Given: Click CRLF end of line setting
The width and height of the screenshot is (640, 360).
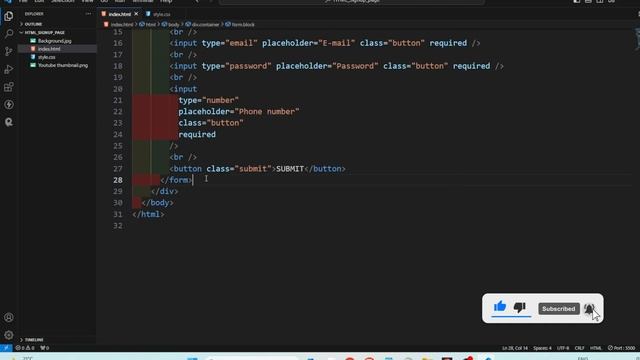Looking at the screenshot, I should 579,348.
